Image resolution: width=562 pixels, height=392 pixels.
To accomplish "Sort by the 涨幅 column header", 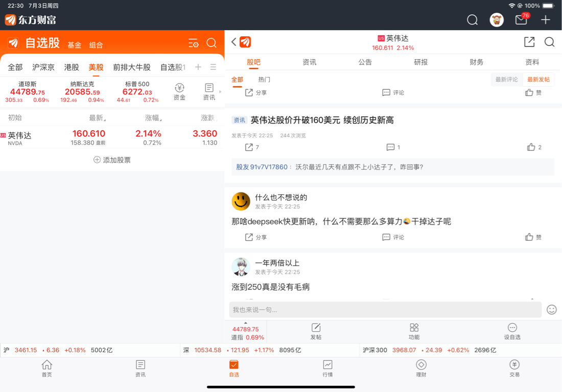I will pyautogui.click(x=153, y=118).
